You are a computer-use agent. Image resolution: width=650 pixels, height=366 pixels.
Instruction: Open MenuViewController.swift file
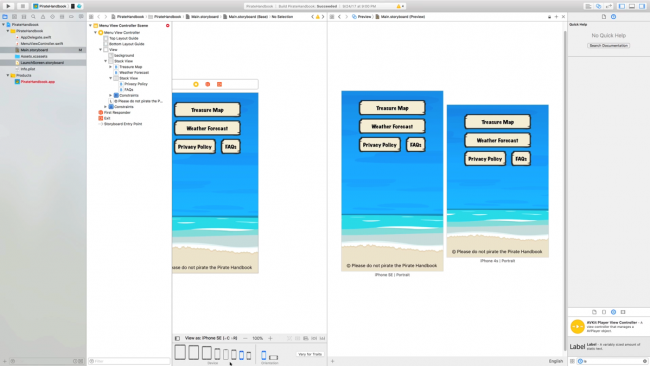click(42, 44)
